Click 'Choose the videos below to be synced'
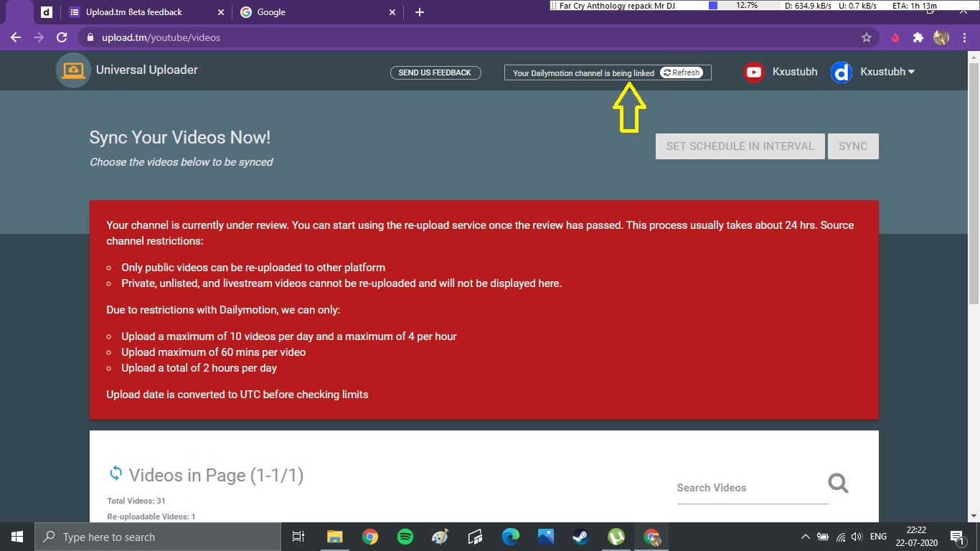This screenshot has height=551, width=980. pos(182,162)
